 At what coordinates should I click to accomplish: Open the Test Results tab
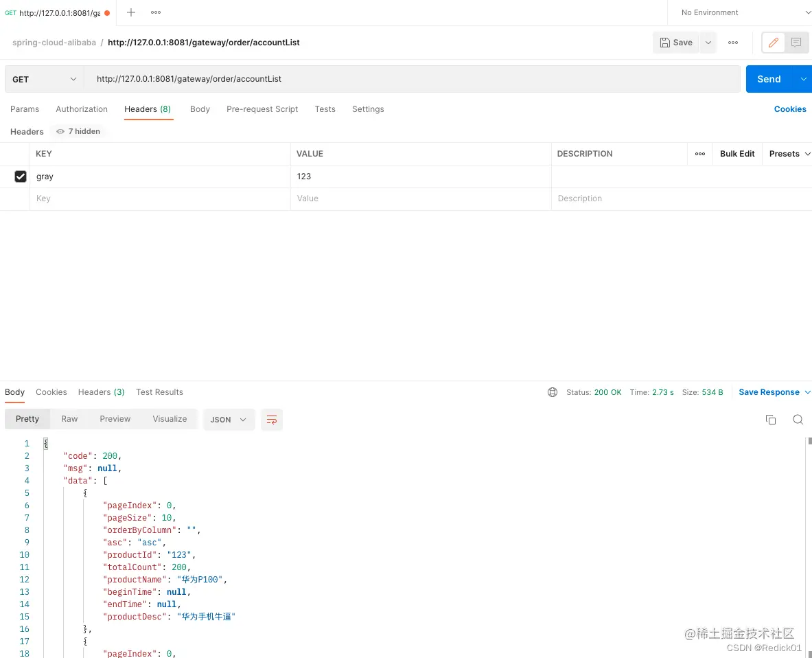coord(159,392)
